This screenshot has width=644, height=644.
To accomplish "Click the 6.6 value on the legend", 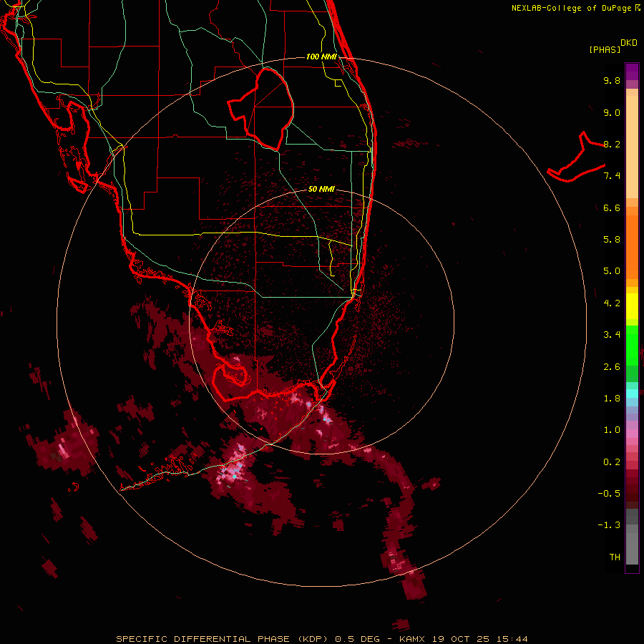I will pos(612,208).
